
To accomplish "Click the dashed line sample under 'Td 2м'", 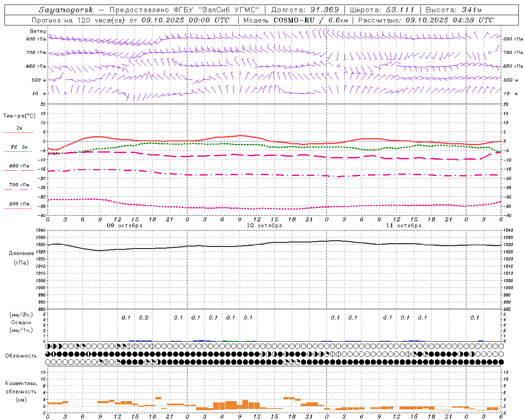I will pos(18,152).
